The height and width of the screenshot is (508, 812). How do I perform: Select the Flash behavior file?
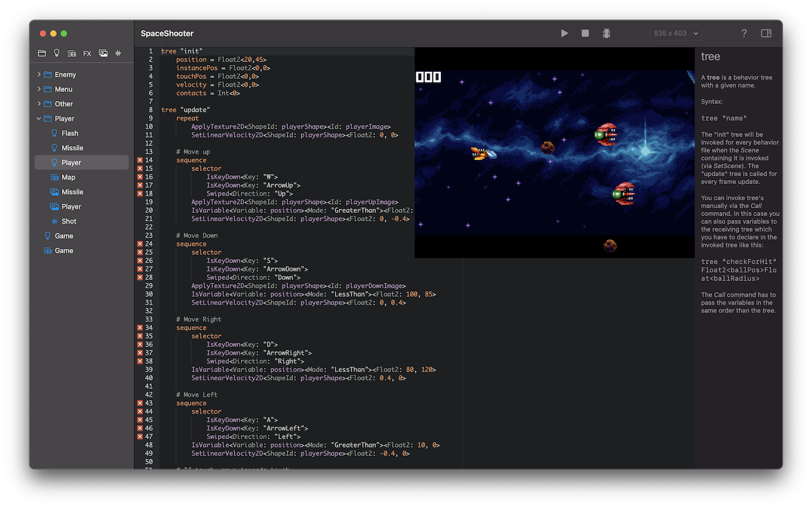click(x=70, y=133)
